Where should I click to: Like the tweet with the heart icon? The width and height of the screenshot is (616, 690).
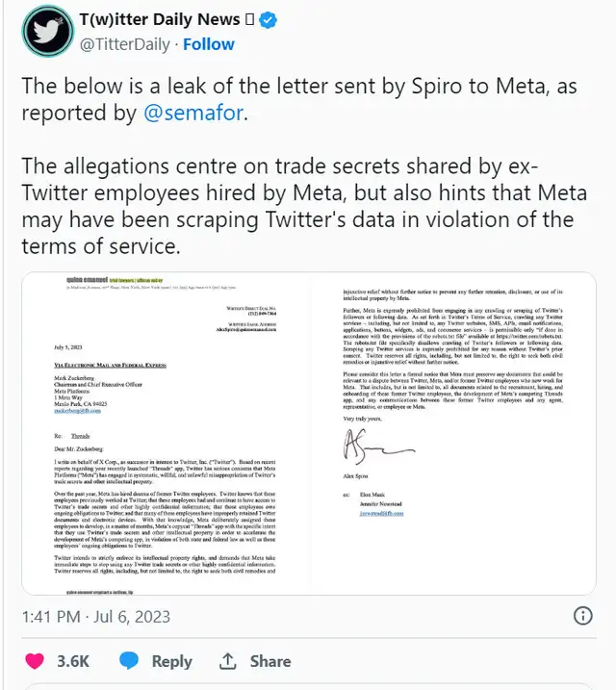coord(35,661)
